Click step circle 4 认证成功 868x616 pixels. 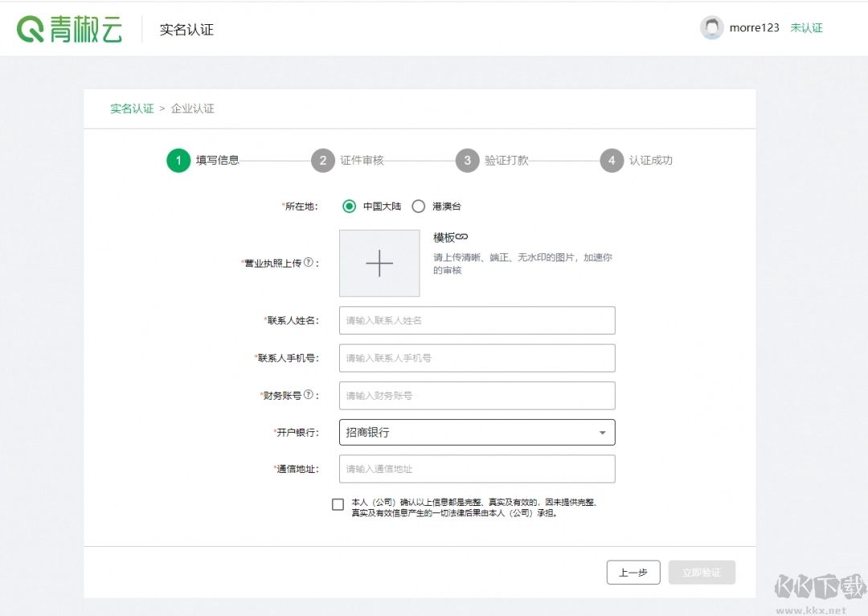[x=612, y=160]
